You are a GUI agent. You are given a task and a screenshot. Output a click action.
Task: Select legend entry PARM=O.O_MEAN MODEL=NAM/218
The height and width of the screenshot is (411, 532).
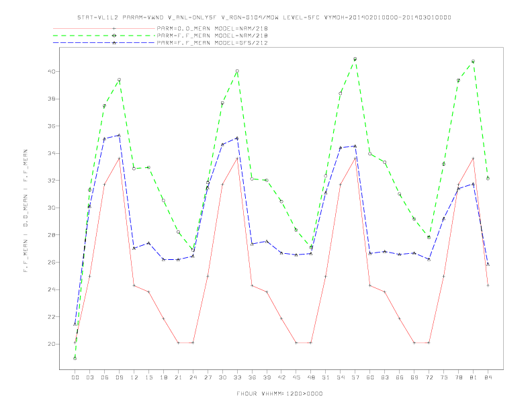[212, 28]
